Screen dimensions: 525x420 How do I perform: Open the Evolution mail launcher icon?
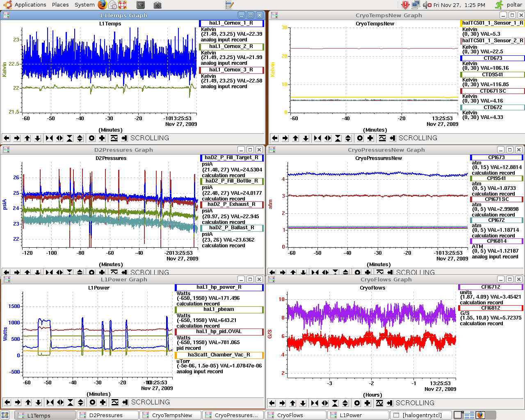point(113,5)
